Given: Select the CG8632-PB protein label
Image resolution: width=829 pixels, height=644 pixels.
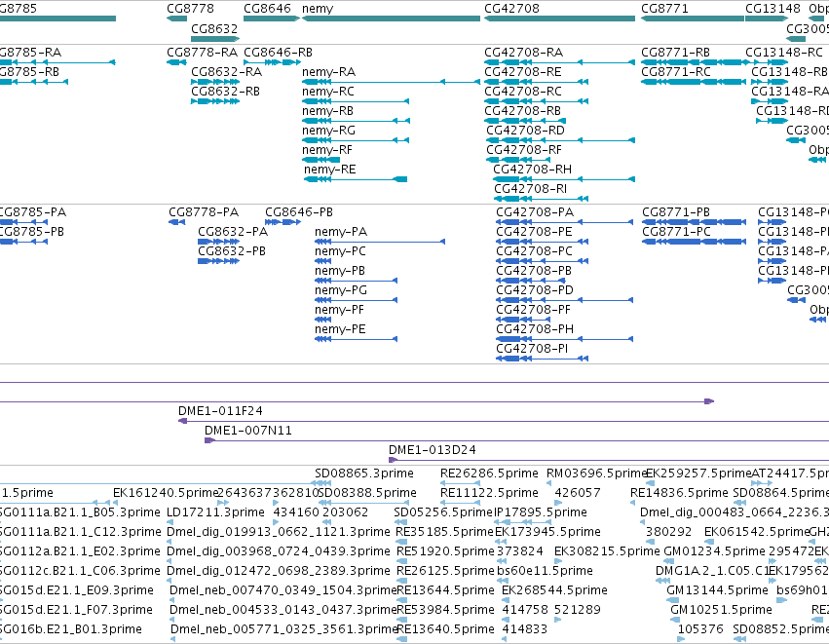Looking at the screenshot, I should pos(232,251).
